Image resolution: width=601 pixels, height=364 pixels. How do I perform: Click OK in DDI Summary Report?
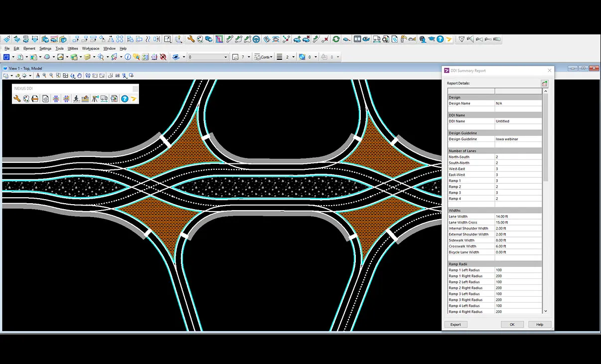(x=512, y=324)
